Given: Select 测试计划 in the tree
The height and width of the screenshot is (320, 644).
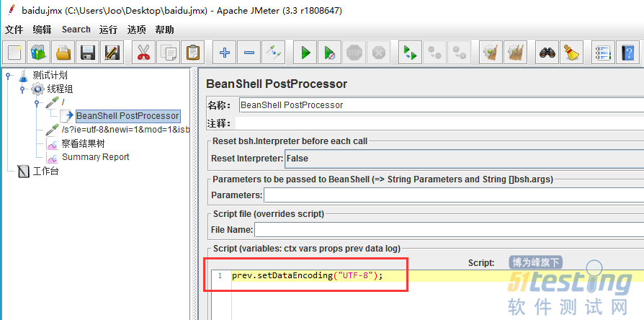Looking at the screenshot, I should pyautogui.click(x=50, y=75).
